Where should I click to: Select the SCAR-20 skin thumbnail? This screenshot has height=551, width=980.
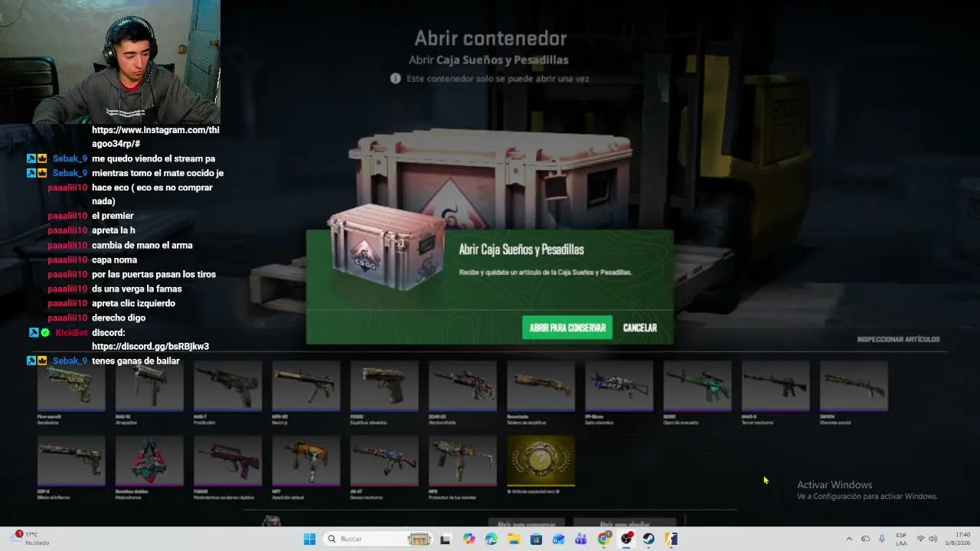tap(462, 386)
